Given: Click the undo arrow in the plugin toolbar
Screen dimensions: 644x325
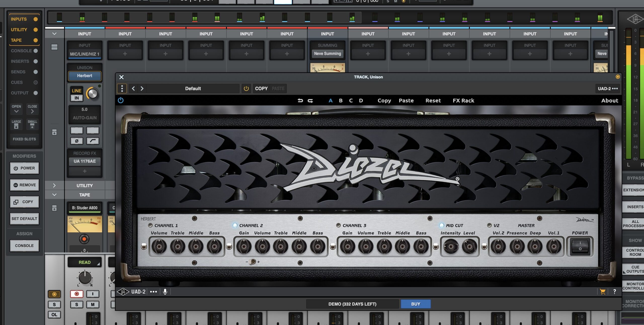Looking at the screenshot, I should point(300,101).
